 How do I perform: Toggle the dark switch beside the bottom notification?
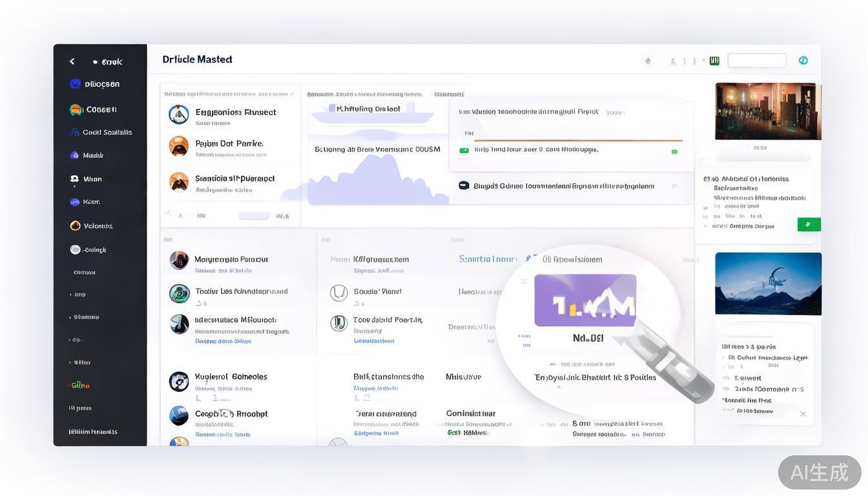[463, 185]
